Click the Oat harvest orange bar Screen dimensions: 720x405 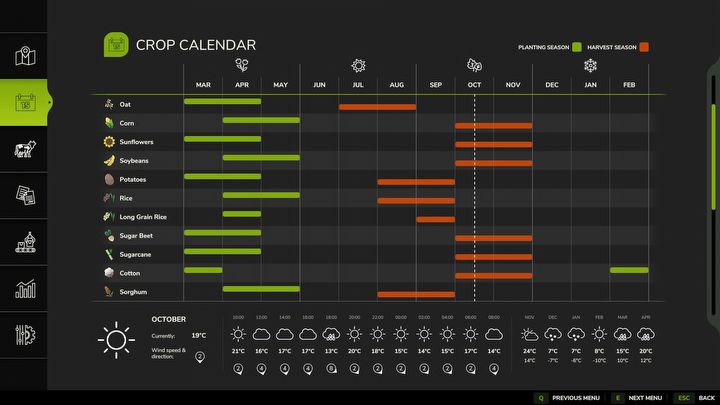coord(377,107)
